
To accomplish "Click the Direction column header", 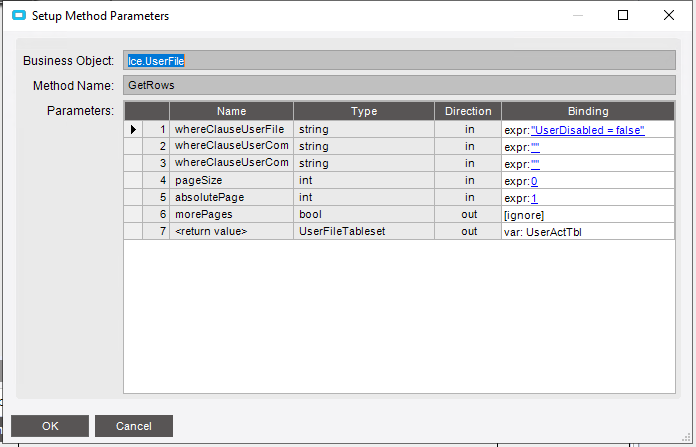I will click(468, 111).
